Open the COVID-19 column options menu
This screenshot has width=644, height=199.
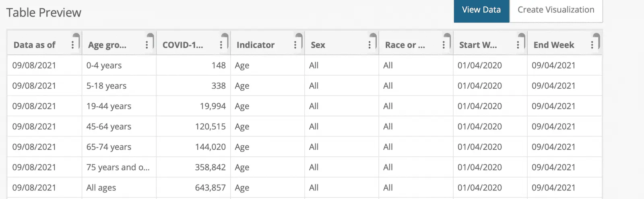221,45
